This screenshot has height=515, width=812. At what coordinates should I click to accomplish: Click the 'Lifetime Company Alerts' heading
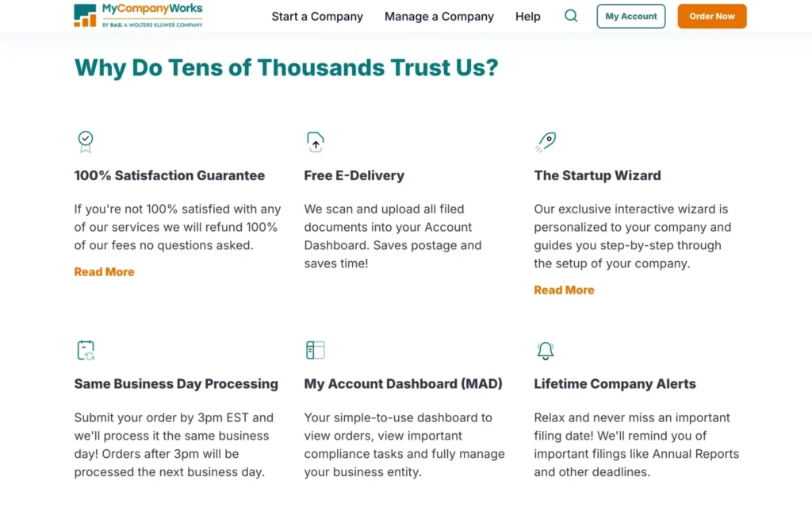coord(615,383)
